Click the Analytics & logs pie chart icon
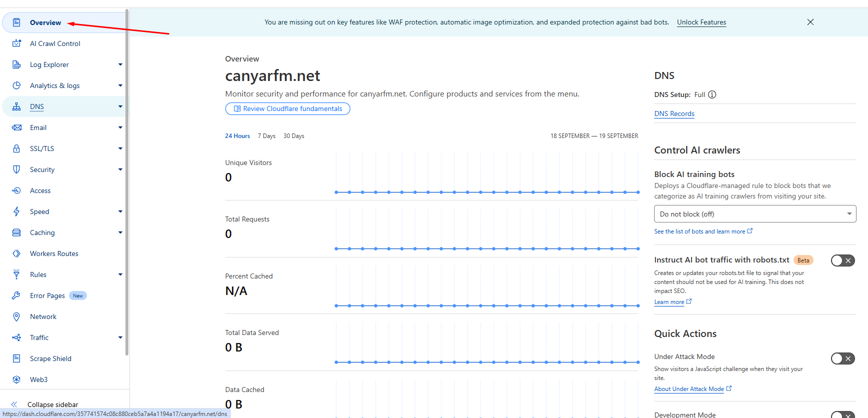Screen dimensions: 868x418 click(x=16, y=85)
